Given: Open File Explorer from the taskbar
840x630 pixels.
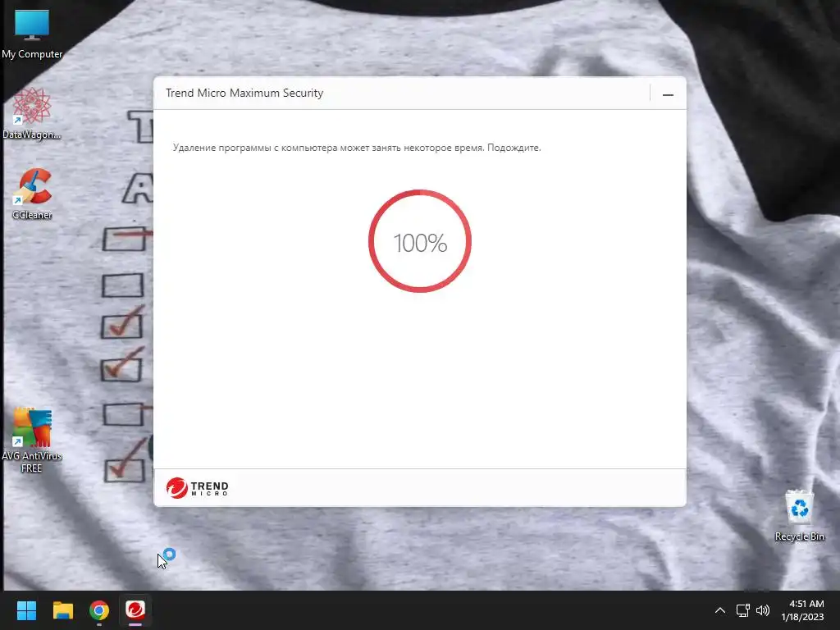Looking at the screenshot, I should [62, 610].
